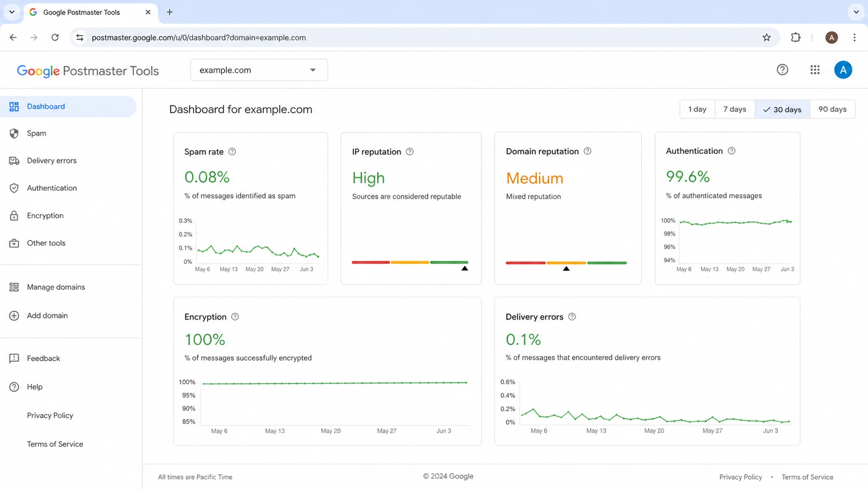Click the Delivery errors truck icon

(14, 161)
